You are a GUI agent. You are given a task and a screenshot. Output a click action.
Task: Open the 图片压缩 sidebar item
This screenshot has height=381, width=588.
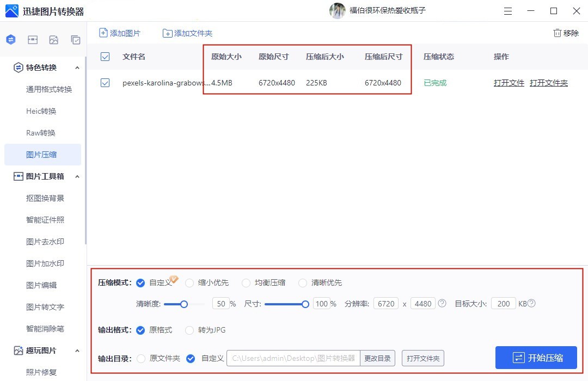pyautogui.click(x=41, y=155)
